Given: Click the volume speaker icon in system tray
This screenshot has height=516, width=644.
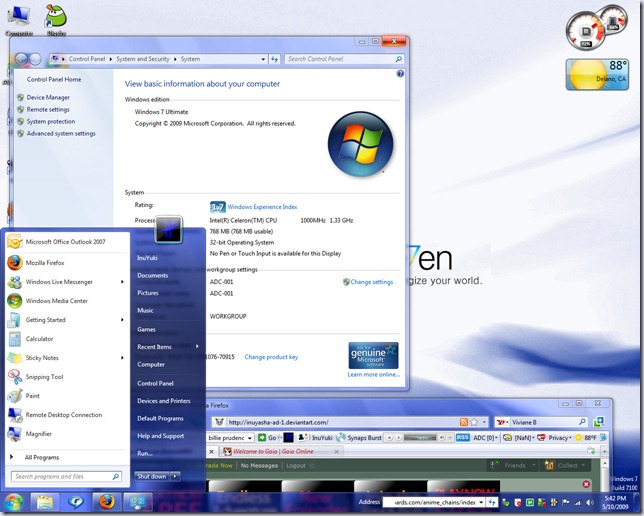Looking at the screenshot, I should [x=590, y=502].
